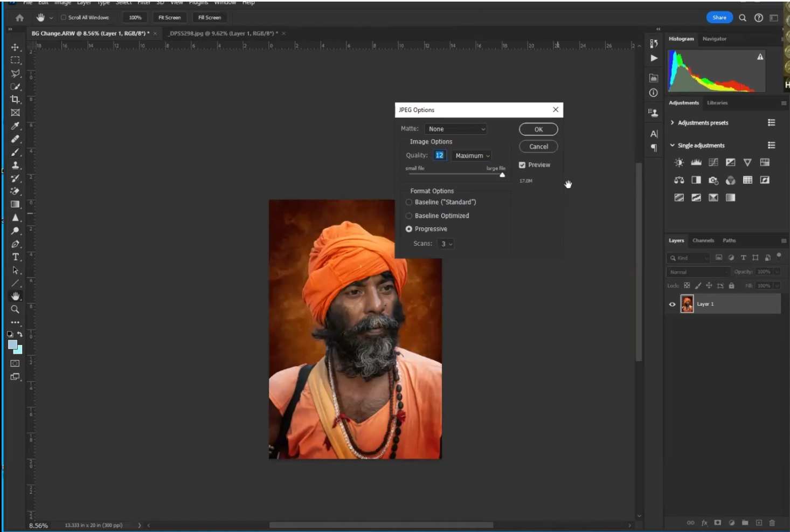Viewport: 790px width, 532px height.
Task: Open the Matte dropdown
Action: 456,129
